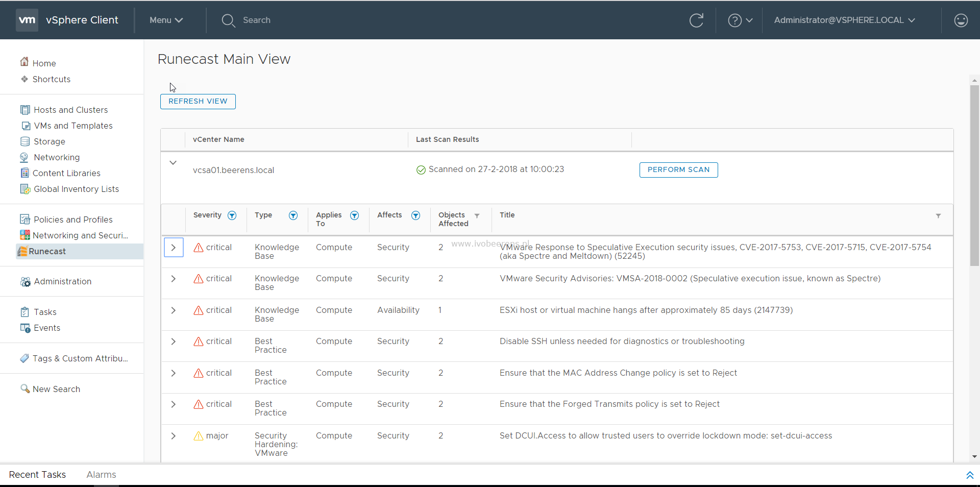The image size is (980, 487).
Task: Switch to the Alarms tab
Action: pyautogui.click(x=101, y=475)
